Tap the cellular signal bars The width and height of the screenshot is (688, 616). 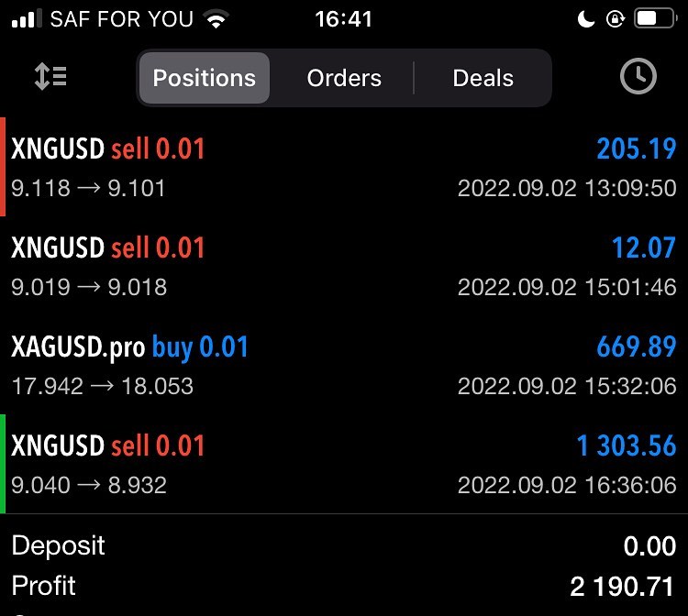coord(27,19)
